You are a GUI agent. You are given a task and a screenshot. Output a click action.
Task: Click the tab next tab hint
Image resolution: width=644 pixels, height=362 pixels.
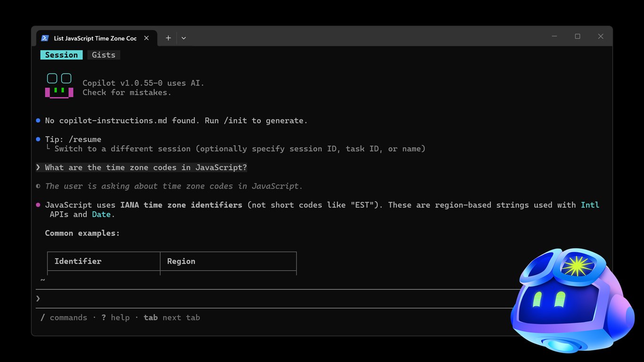point(172,318)
